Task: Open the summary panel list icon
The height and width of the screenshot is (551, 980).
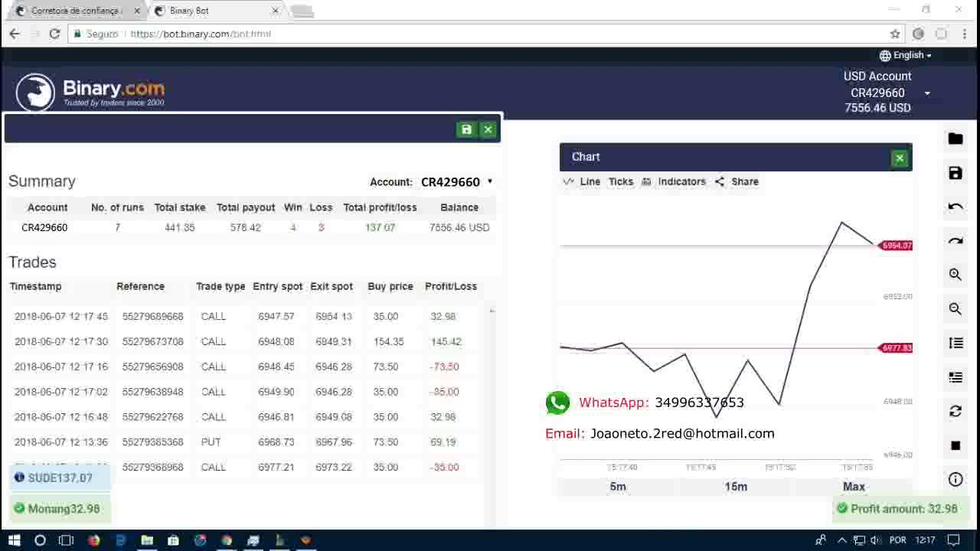Action: (955, 377)
